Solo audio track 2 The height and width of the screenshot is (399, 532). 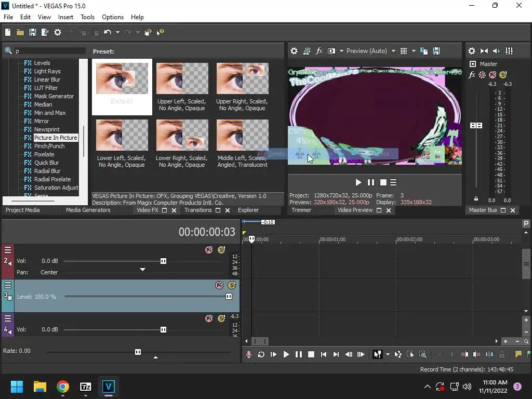tap(221, 250)
